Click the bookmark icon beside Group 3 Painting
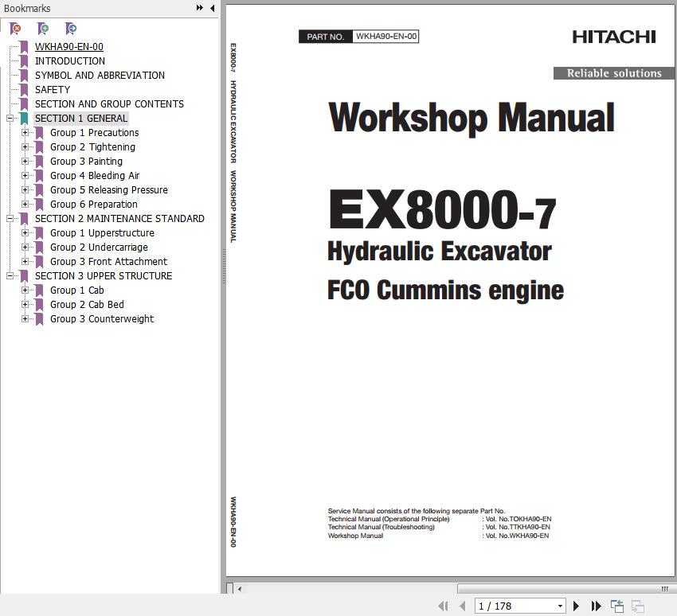Screen dimensions: 677x616 pos(39,162)
